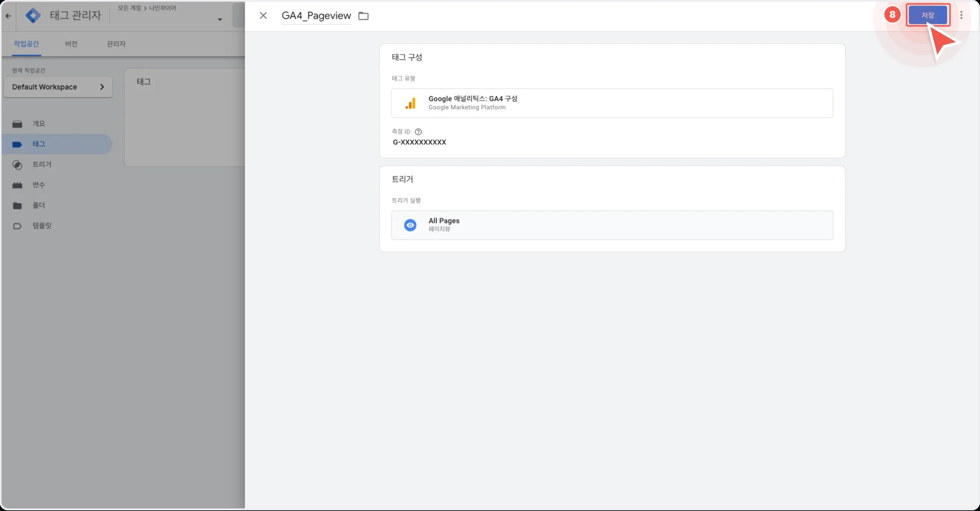Open 변수 variables in sidebar
The height and width of the screenshot is (511, 980).
38,185
